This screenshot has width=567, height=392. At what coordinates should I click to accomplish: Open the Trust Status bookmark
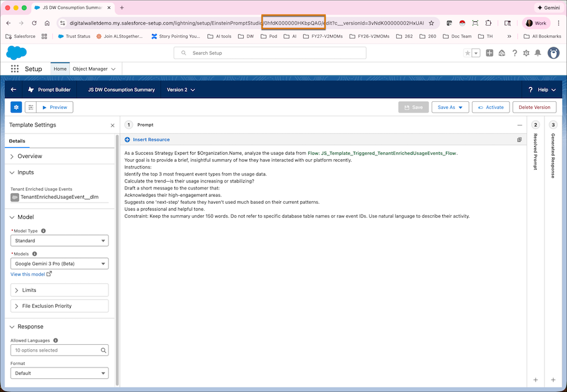74,36
